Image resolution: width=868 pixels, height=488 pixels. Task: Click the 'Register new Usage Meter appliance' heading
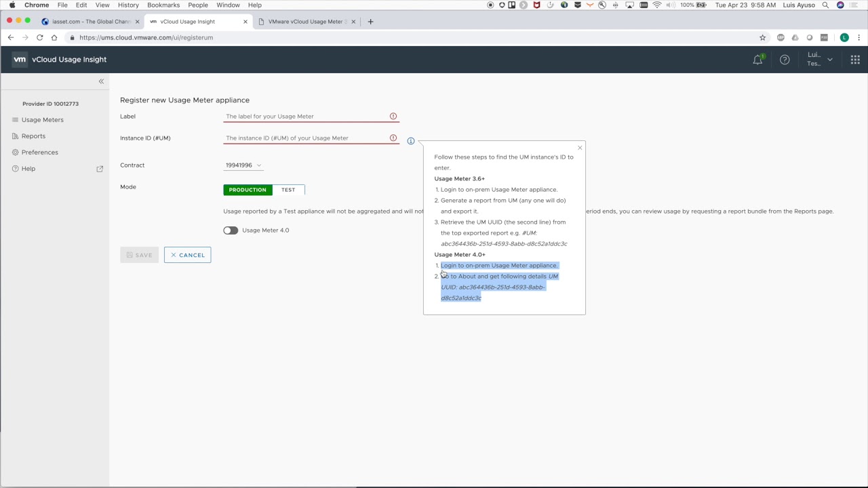(184, 100)
